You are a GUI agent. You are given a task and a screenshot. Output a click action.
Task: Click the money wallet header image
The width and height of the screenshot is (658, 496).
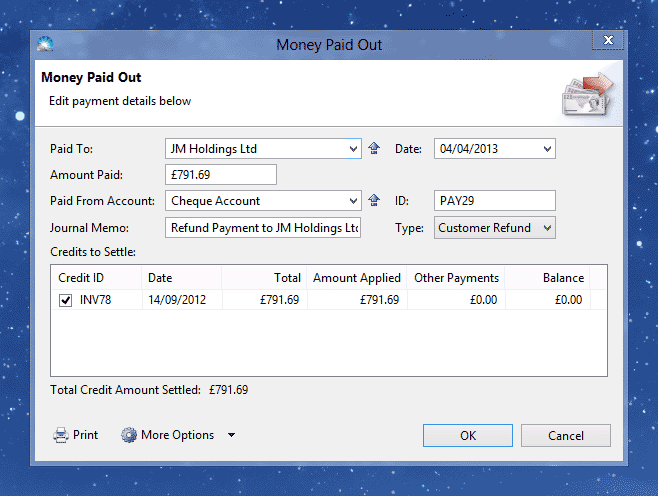click(587, 94)
